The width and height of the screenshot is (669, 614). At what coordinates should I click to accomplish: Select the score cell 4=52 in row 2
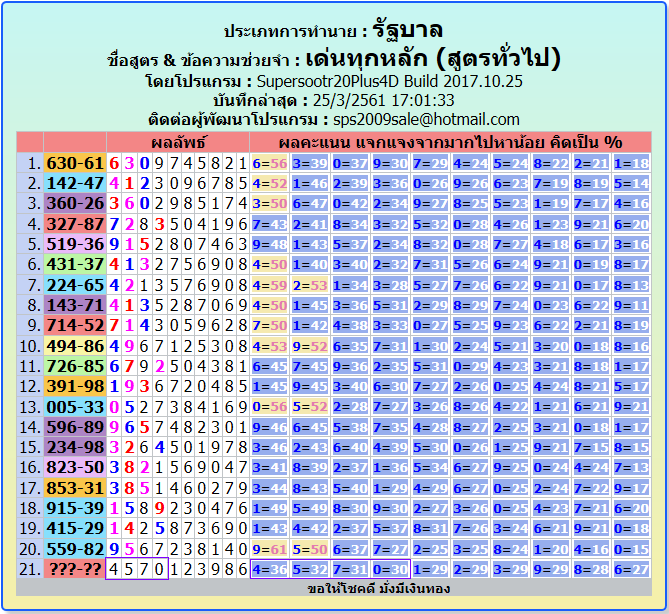270,183
